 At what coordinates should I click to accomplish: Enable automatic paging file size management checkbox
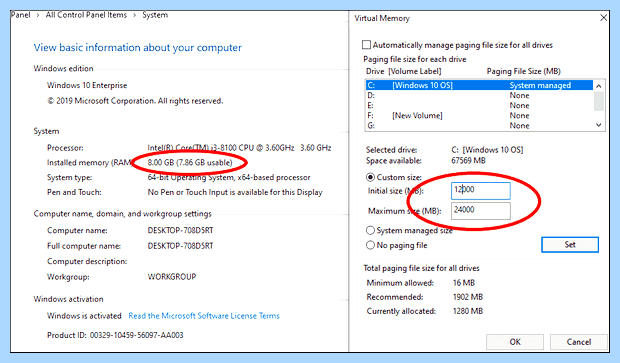pos(367,45)
